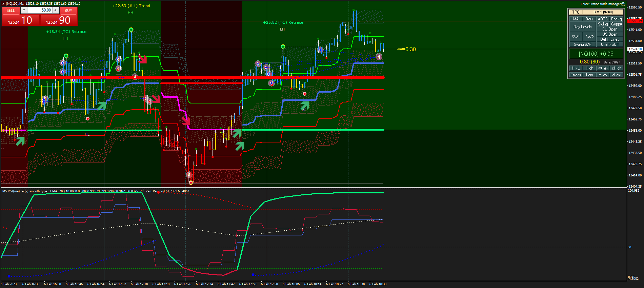Image resolution: width=644 pixels, height=288 pixels.
Task: Click the High button
Action: tap(589, 68)
